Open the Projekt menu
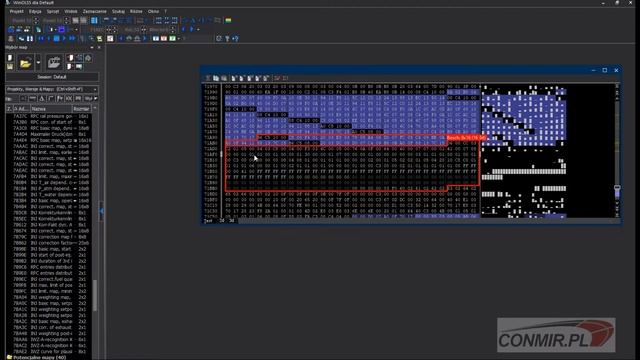The image size is (640, 360). coord(17,11)
